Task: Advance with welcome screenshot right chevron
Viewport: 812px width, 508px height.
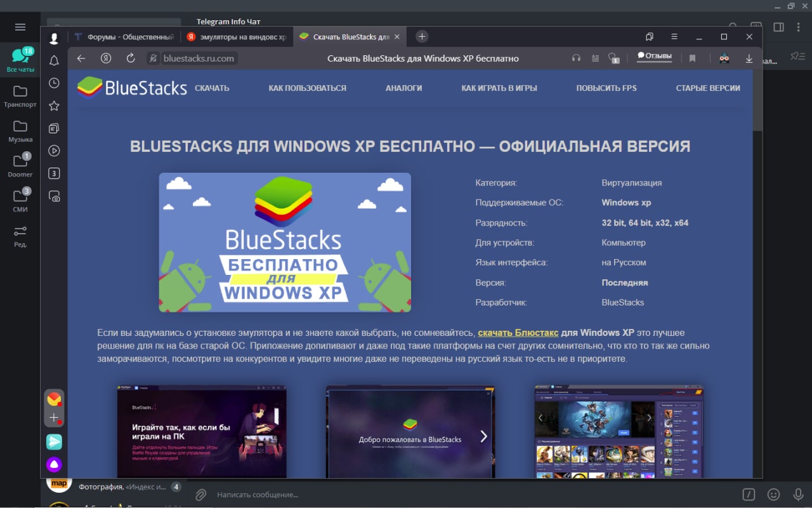Action: (x=484, y=436)
